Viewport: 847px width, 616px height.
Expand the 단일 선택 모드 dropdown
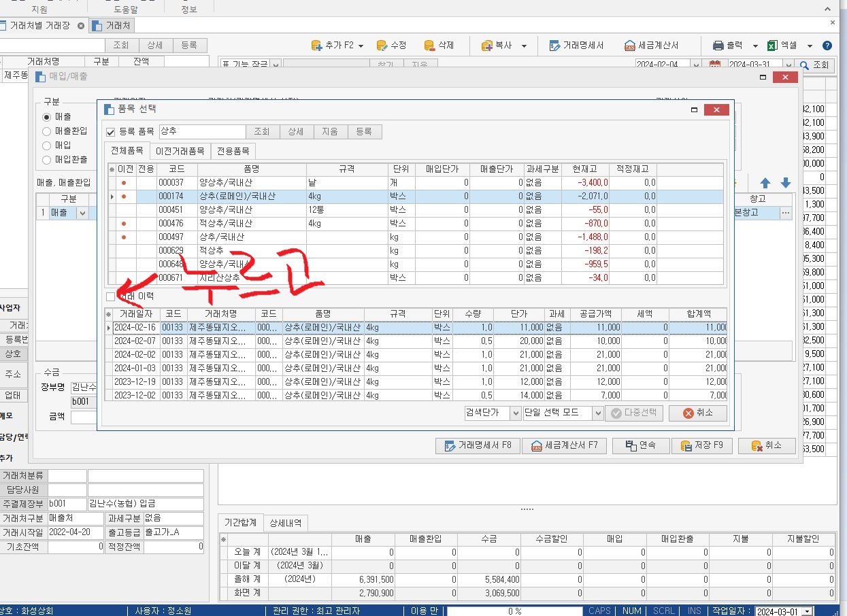click(x=597, y=413)
